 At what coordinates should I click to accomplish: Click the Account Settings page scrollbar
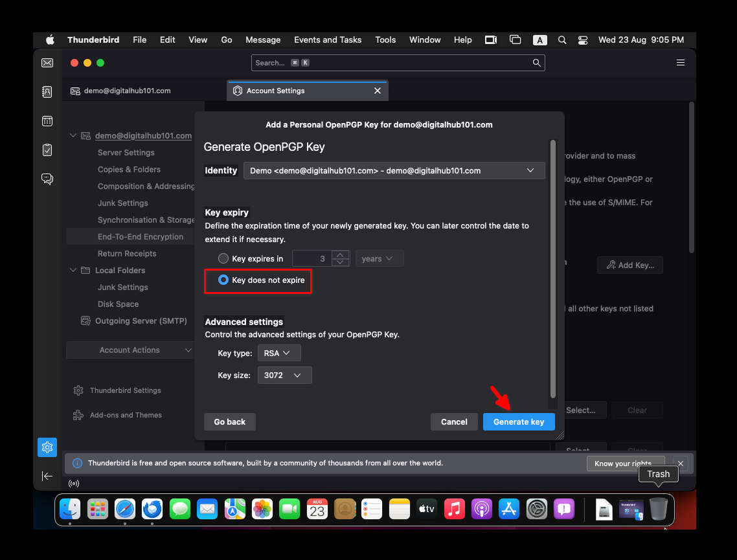coord(692,177)
